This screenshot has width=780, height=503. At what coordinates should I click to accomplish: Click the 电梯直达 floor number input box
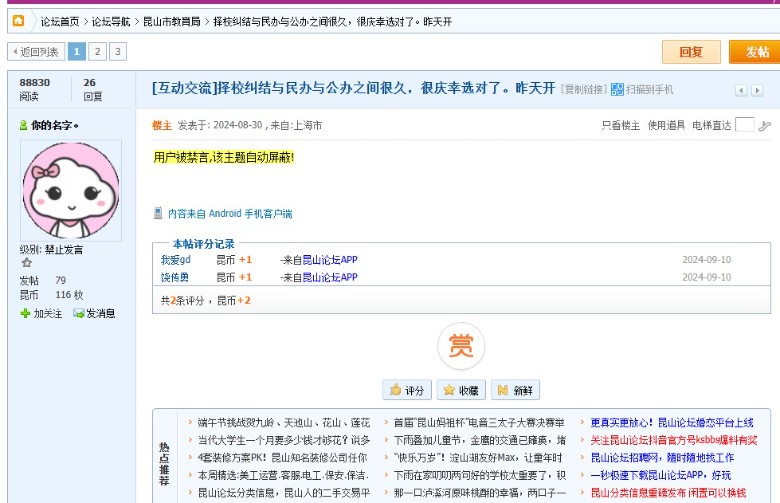click(x=744, y=125)
